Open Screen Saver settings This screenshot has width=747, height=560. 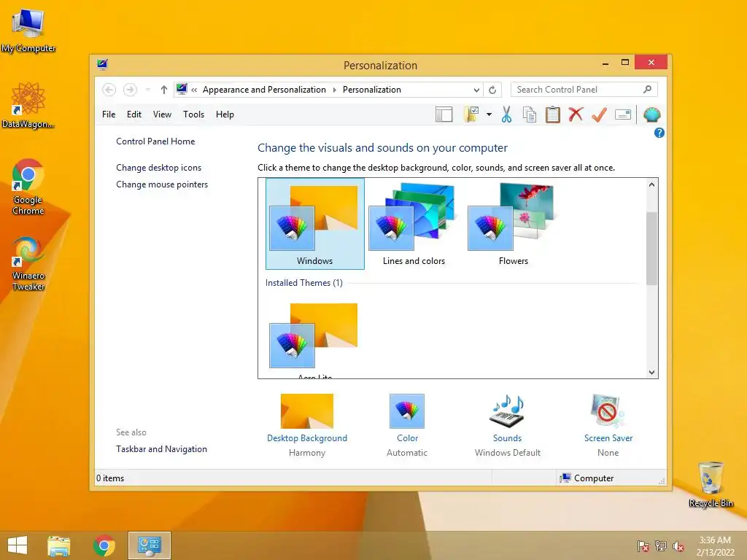click(x=608, y=425)
